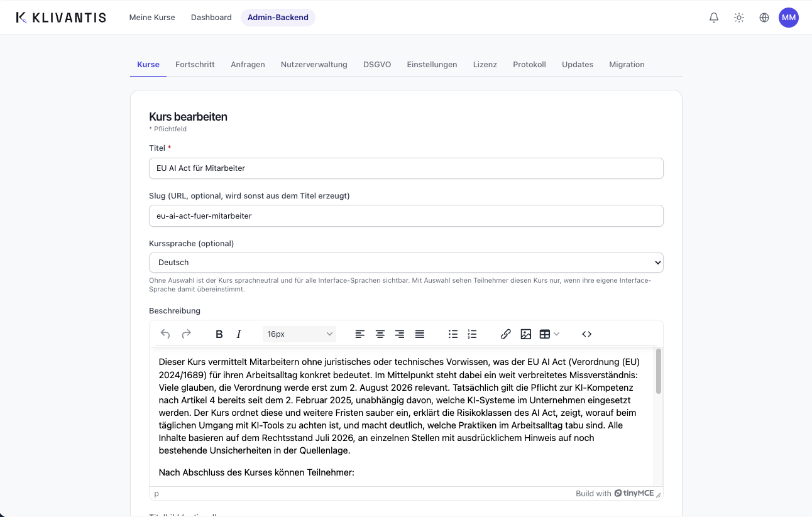Open the Einstellungen tab

tap(432, 65)
